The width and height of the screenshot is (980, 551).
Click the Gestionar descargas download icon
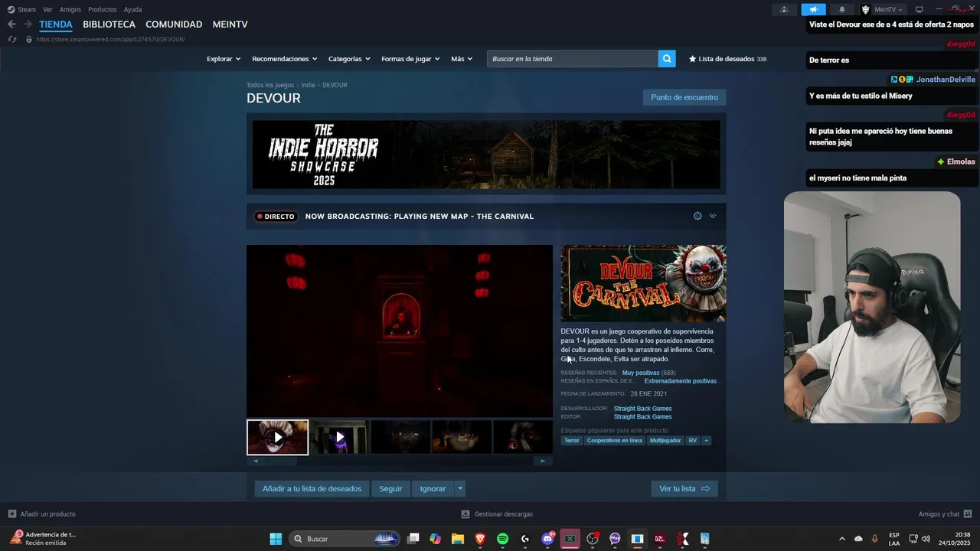coord(465,514)
